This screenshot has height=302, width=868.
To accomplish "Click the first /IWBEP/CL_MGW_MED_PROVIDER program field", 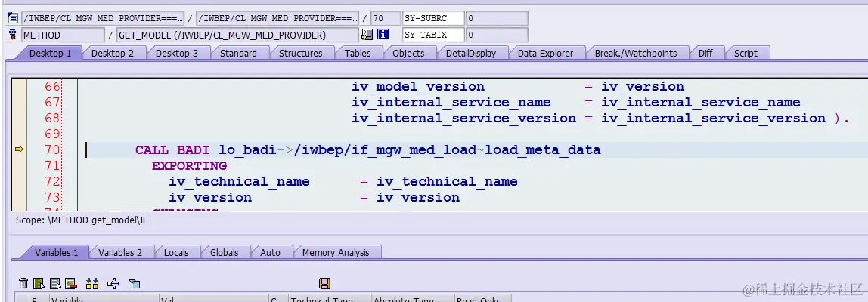I will pos(102,18).
